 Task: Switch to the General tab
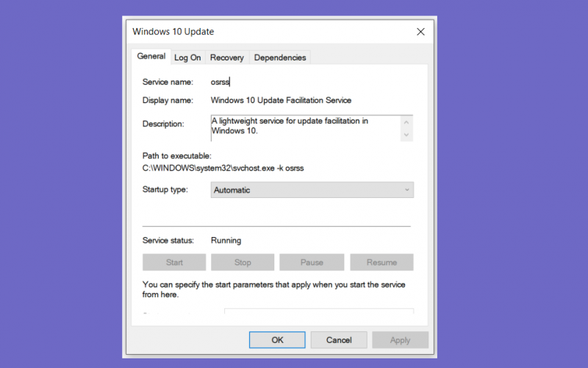point(151,57)
